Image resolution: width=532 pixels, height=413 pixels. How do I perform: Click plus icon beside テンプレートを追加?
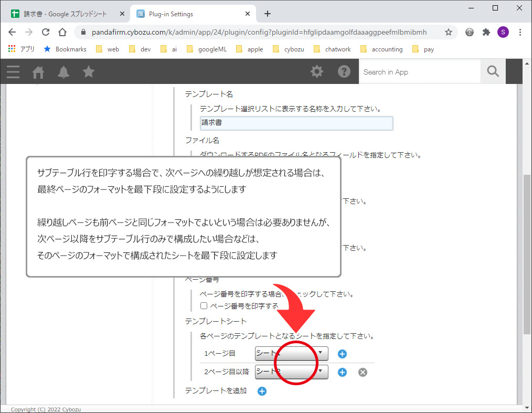(x=262, y=391)
